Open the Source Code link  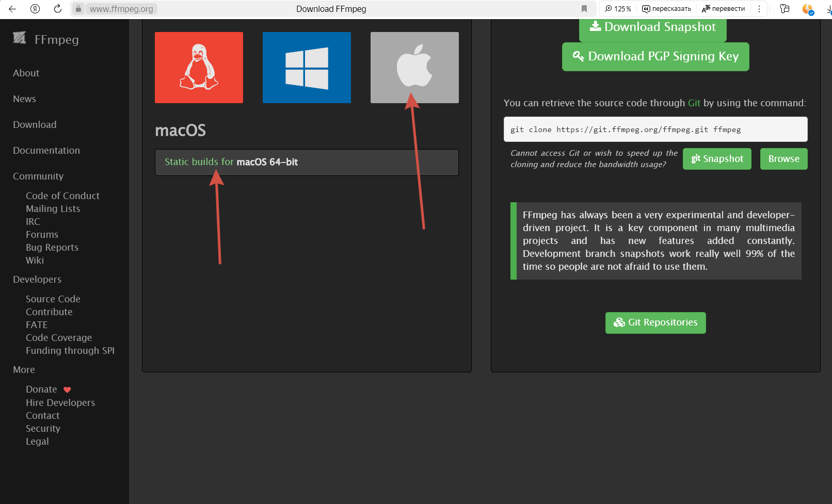[53, 299]
